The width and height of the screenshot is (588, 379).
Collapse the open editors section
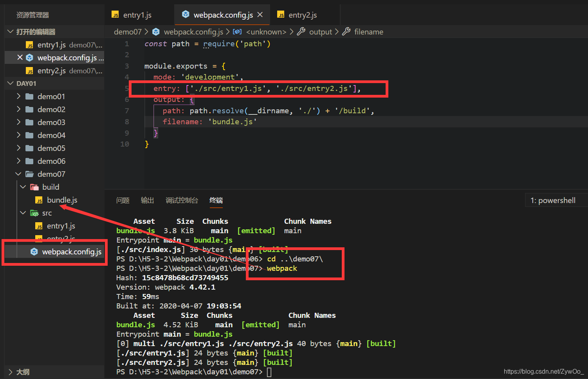coord(11,32)
